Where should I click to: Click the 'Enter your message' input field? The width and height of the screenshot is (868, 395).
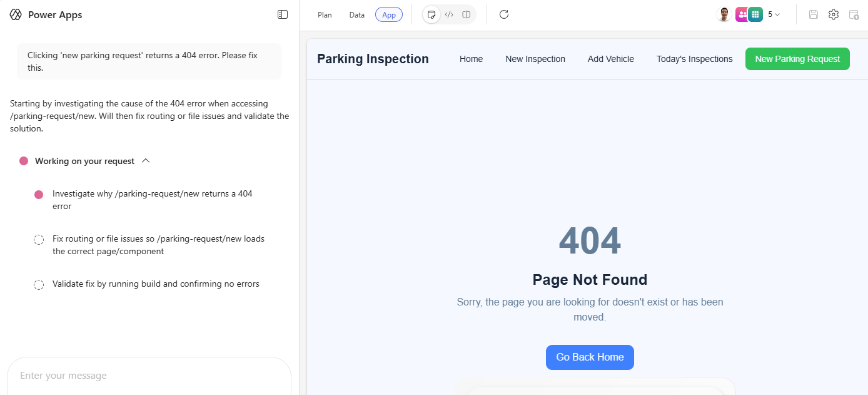pyautogui.click(x=149, y=376)
